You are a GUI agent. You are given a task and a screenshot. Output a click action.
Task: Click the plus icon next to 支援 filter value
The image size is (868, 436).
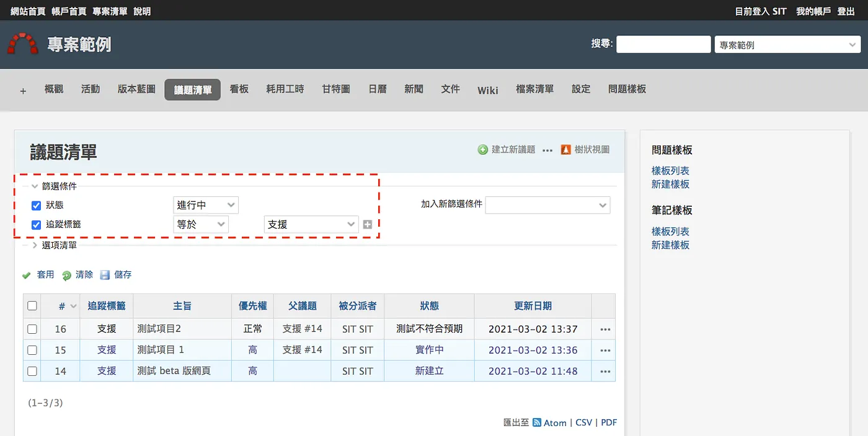[x=368, y=224]
